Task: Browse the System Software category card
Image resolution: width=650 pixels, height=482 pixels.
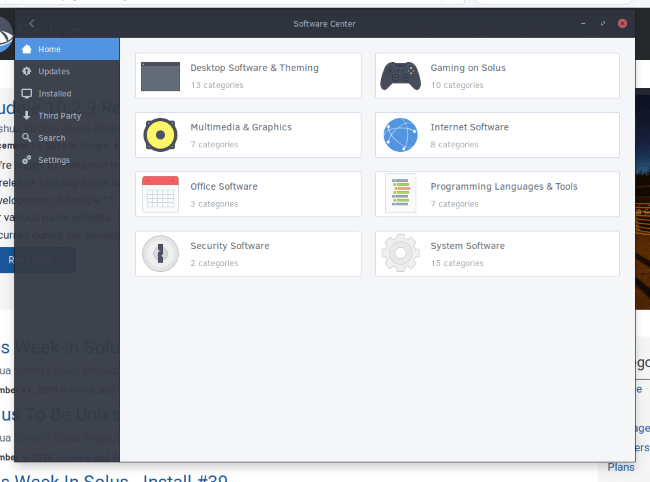Action: click(497, 254)
